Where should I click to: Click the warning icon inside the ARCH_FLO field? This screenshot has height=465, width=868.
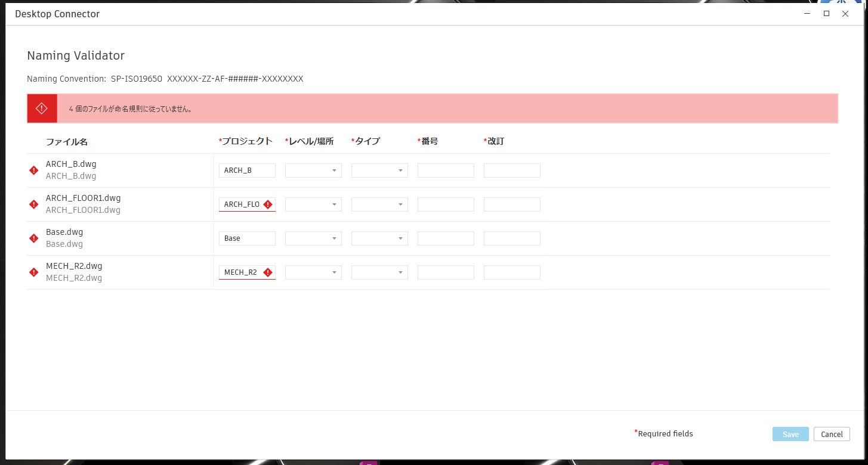[267, 204]
